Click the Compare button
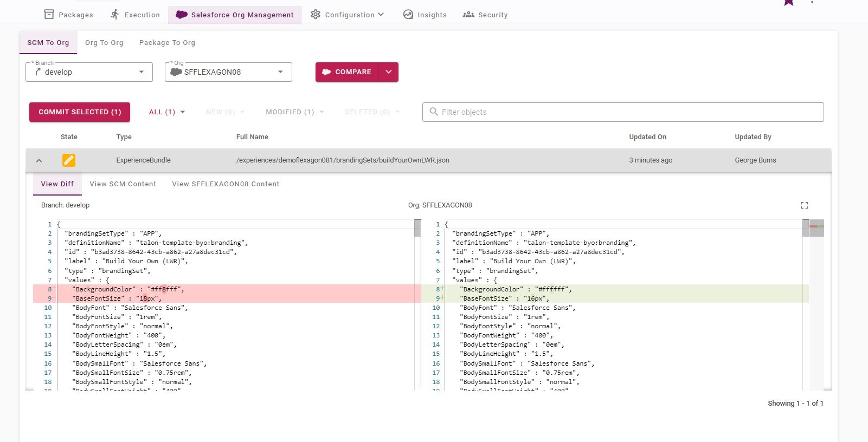 [348, 72]
